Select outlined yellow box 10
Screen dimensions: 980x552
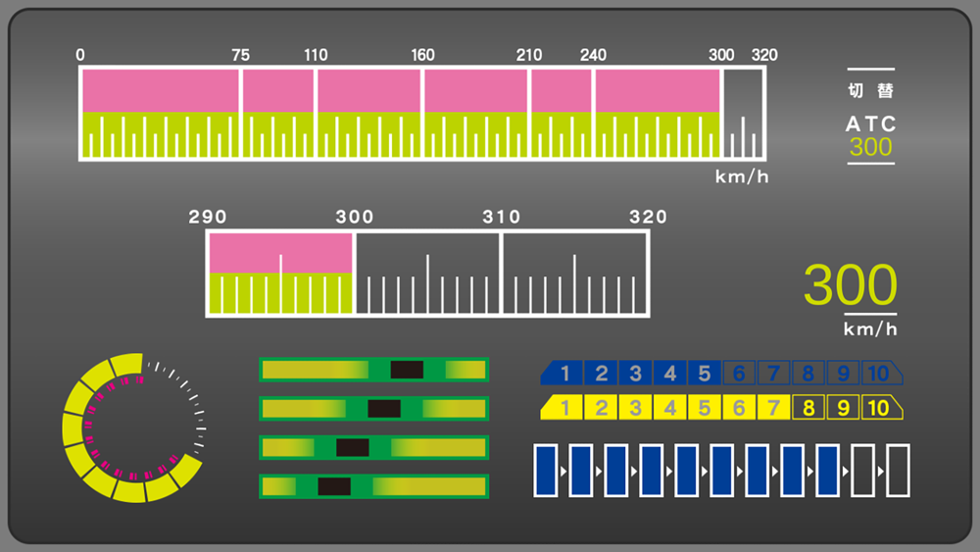(881, 408)
